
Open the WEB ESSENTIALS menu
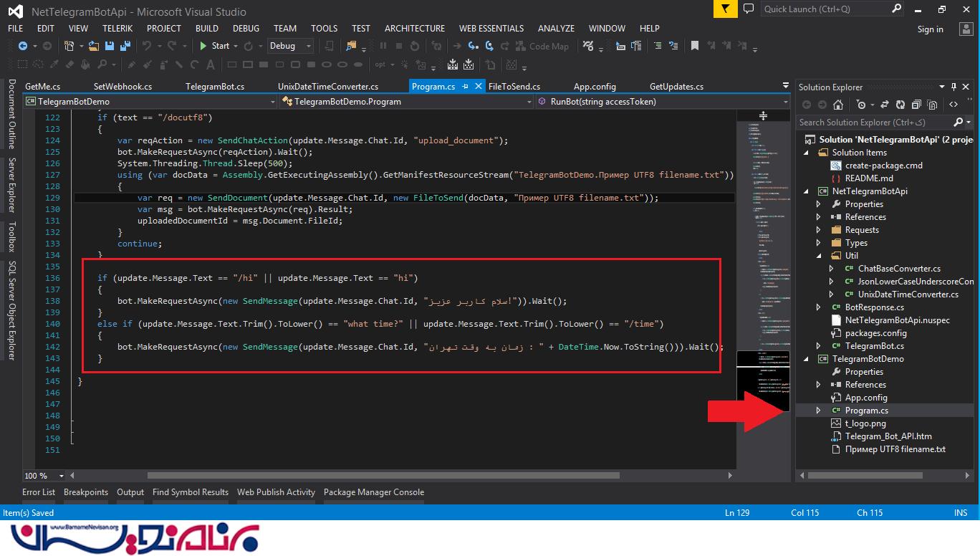(x=491, y=28)
